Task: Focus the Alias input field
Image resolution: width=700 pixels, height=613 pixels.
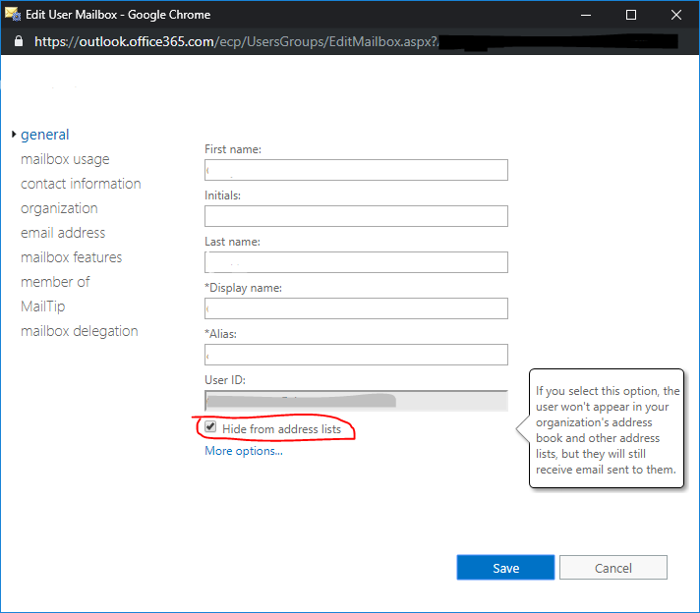Action: [356, 355]
